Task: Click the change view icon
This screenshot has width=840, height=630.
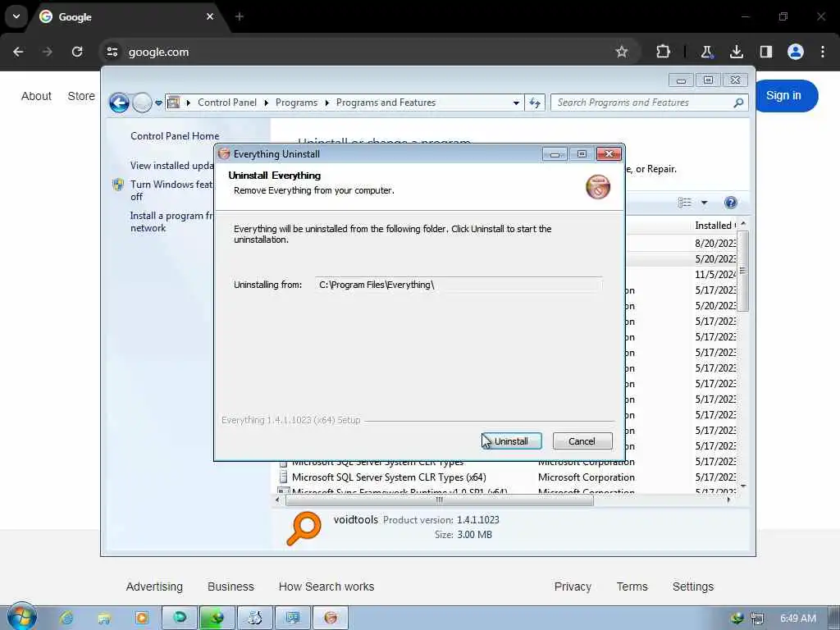Action: click(685, 203)
